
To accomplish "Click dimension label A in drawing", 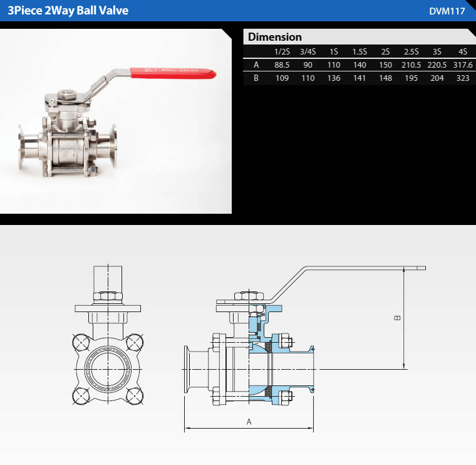I will coord(249,422).
